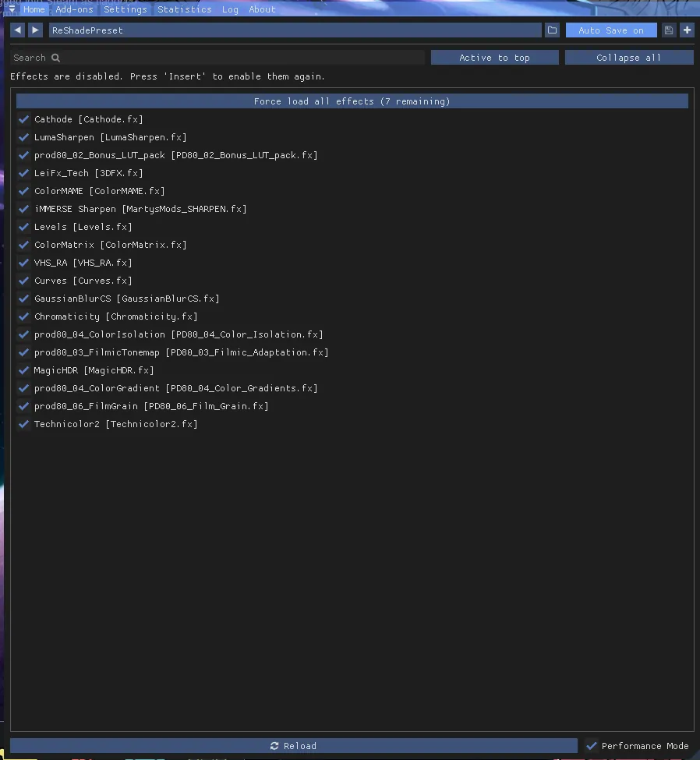Image resolution: width=700 pixels, height=760 pixels.
Task: Click the next preset arrow button
Action: tap(36, 30)
